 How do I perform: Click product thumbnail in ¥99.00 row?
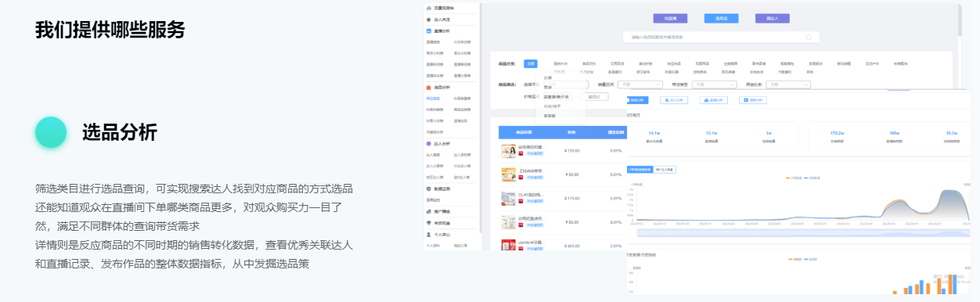pyautogui.click(x=508, y=174)
